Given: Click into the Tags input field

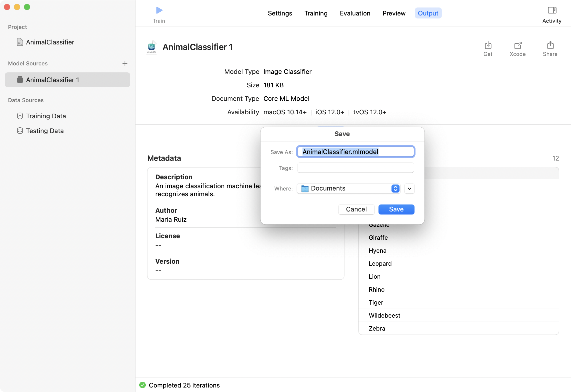Looking at the screenshot, I should click(355, 168).
